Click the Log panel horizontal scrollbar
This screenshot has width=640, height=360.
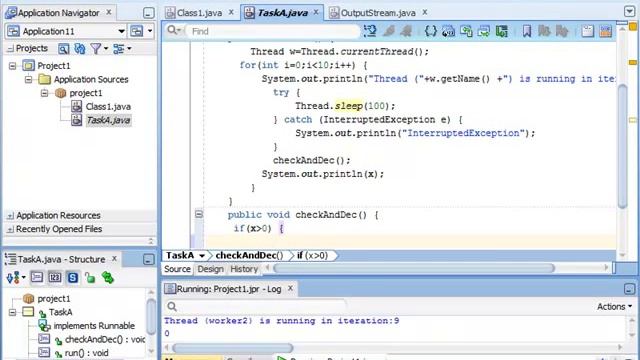click(x=232, y=348)
